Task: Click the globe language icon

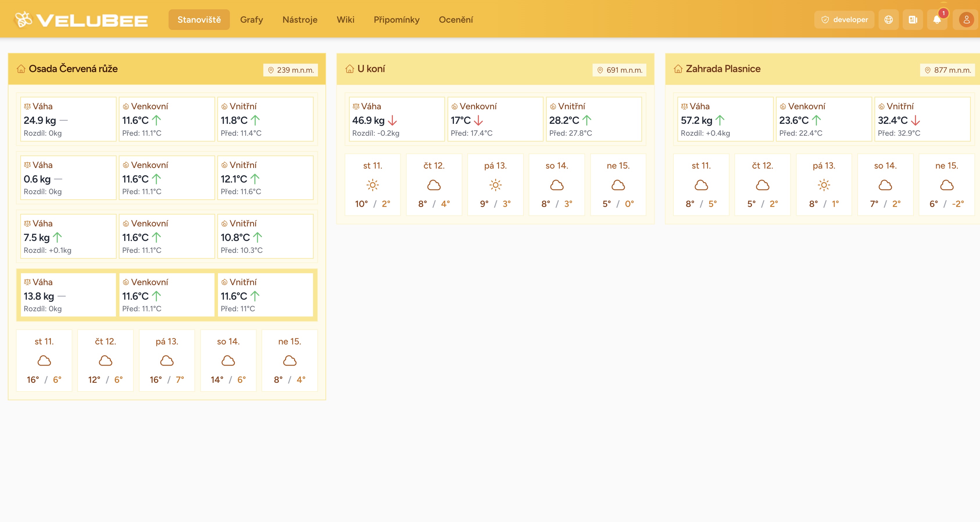Action: (888, 20)
